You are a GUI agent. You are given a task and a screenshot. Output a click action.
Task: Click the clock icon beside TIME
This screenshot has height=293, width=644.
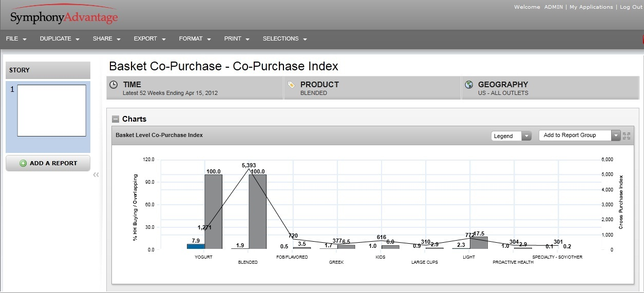(x=114, y=85)
